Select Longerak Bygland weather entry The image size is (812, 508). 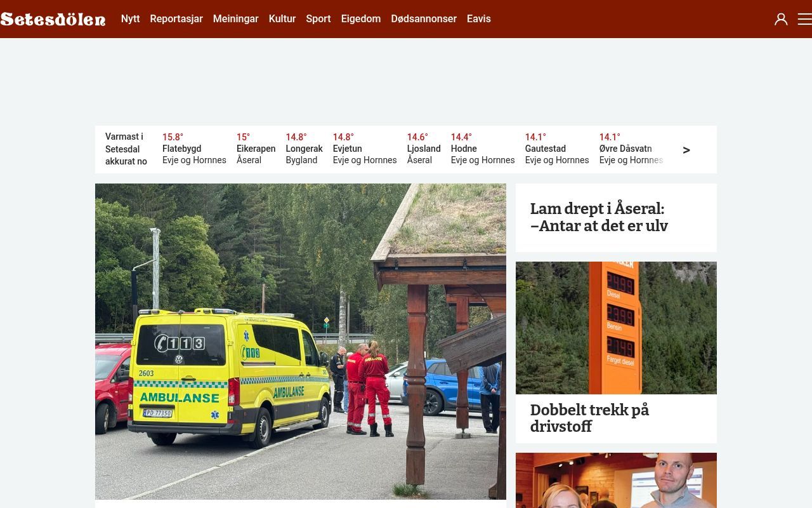click(x=304, y=149)
